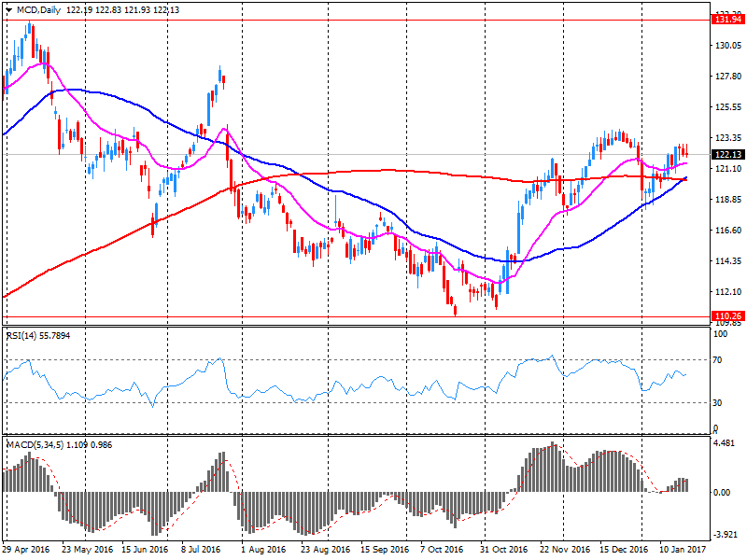The image size is (747, 560).
Task: Select the MACD 4.481 scale value
Action: tap(725, 443)
